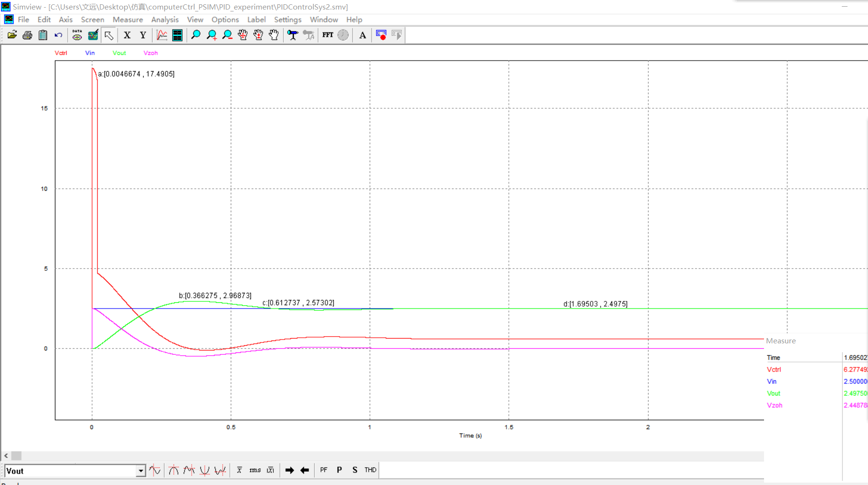The height and width of the screenshot is (485, 868).
Task: Open the View menu
Action: click(195, 20)
